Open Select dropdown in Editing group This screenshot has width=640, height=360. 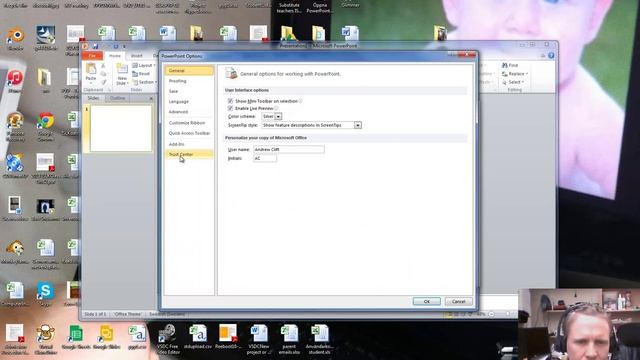513,82
